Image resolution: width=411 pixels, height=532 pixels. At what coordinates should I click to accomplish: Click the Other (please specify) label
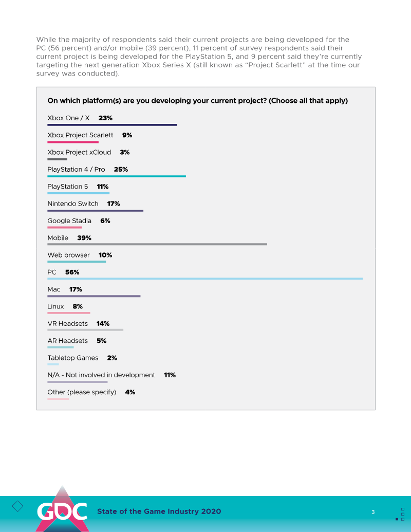click(82, 392)
